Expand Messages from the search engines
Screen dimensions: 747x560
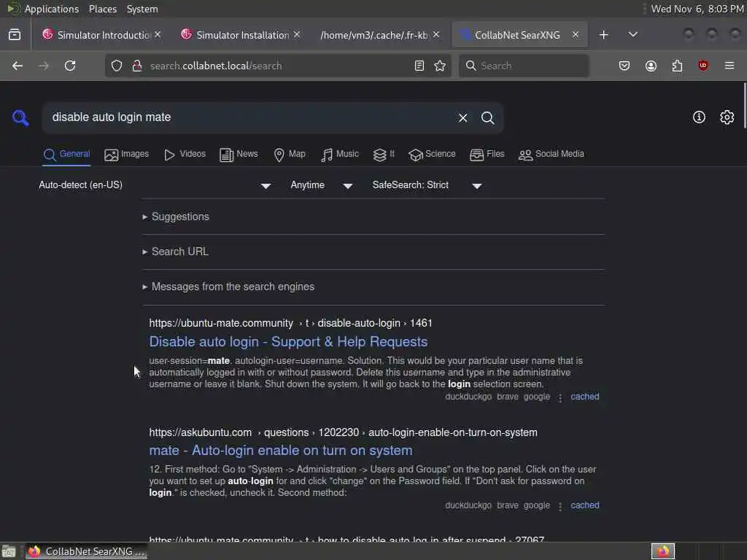point(228,287)
